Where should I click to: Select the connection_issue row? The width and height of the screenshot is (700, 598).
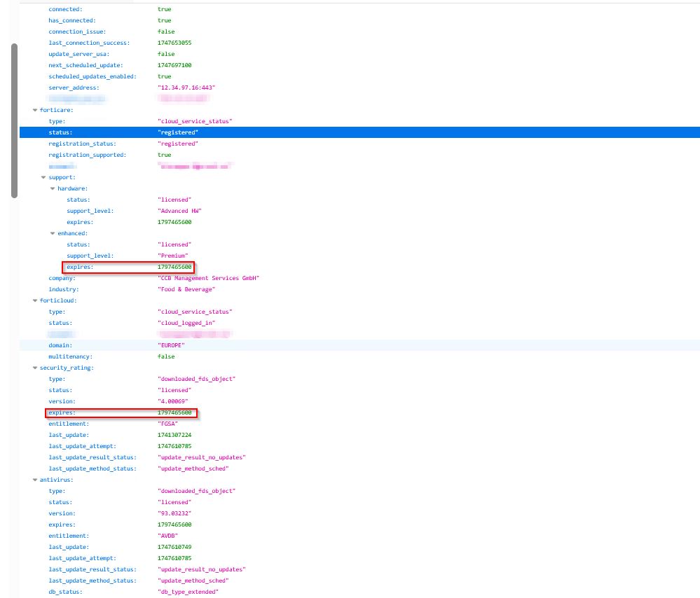point(359,32)
